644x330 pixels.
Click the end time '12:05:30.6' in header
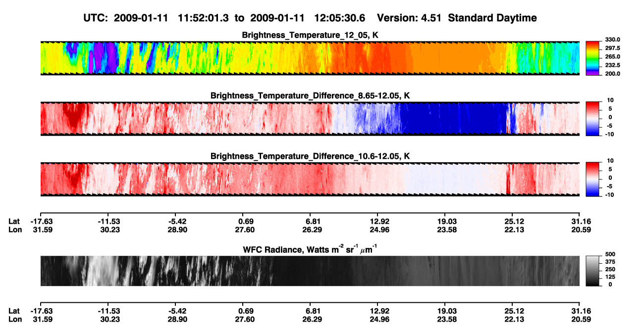[x=339, y=18]
